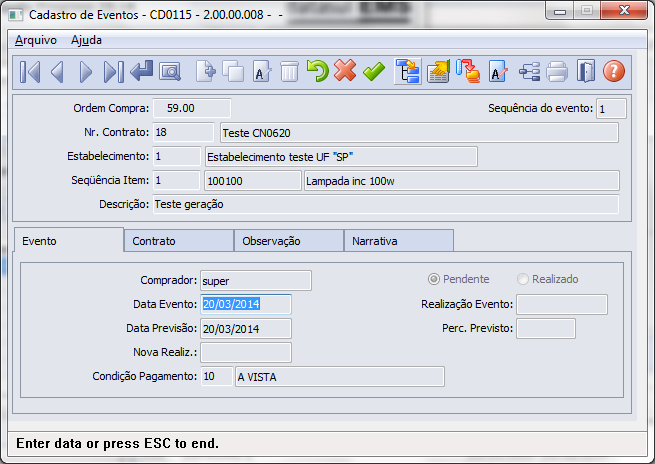Click the Nr. Contrato number field
The image size is (655, 464).
tap(183, 132)
